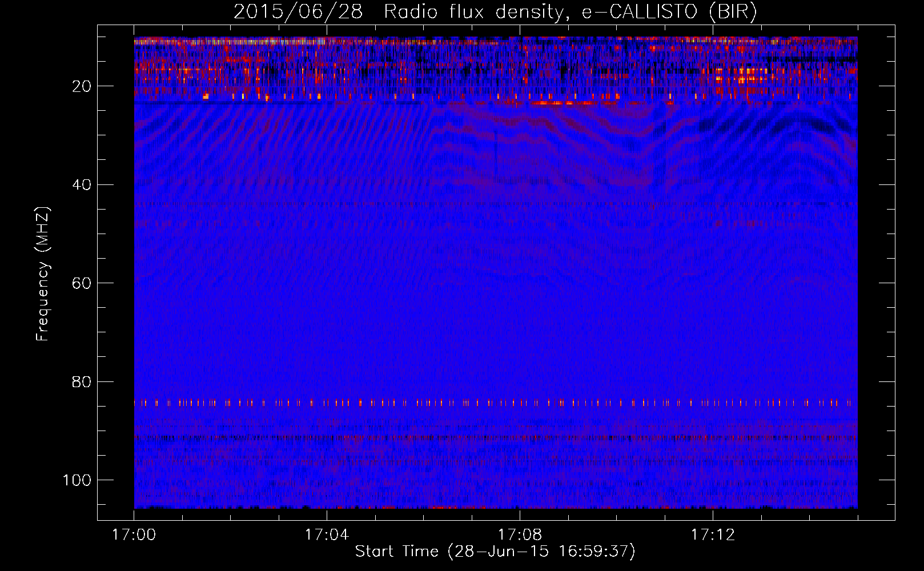
Task: Click the 20 MHz frequency tick label
Action: point(82,86)
